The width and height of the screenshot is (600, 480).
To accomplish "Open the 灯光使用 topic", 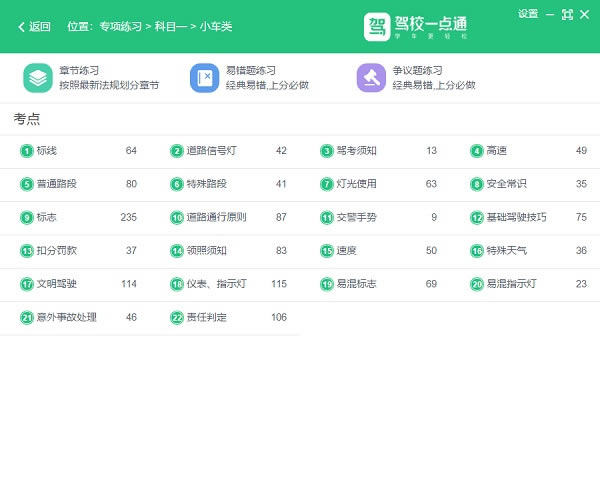I will 356,184.
